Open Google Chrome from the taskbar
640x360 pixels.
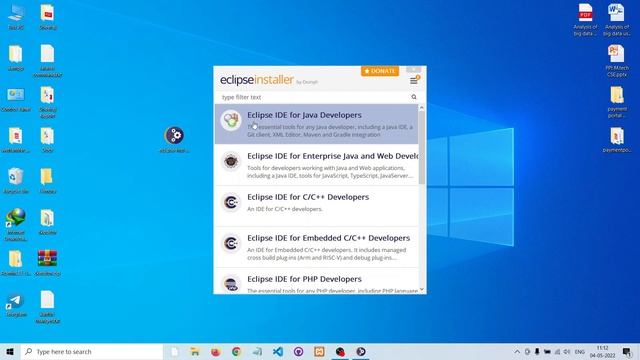pyautogui.click(x=236, y=351)
